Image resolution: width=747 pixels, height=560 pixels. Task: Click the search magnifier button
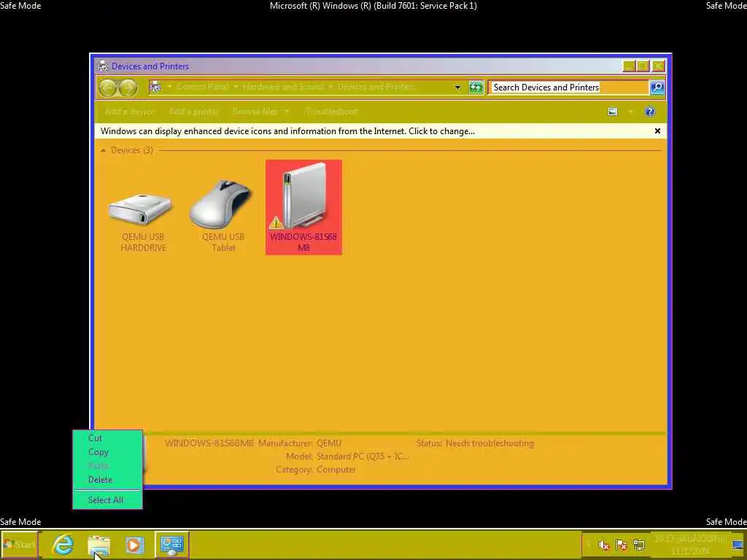(657, 87)
